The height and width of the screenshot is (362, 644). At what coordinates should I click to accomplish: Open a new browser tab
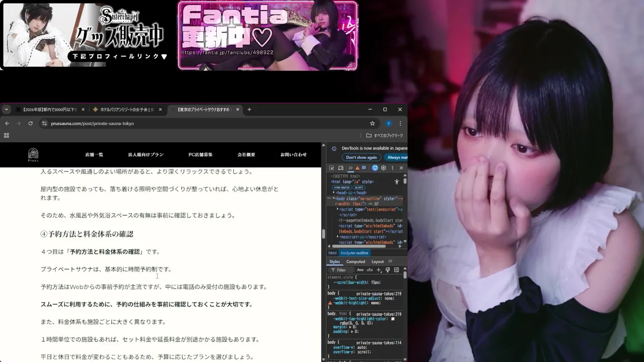point(249,110)
